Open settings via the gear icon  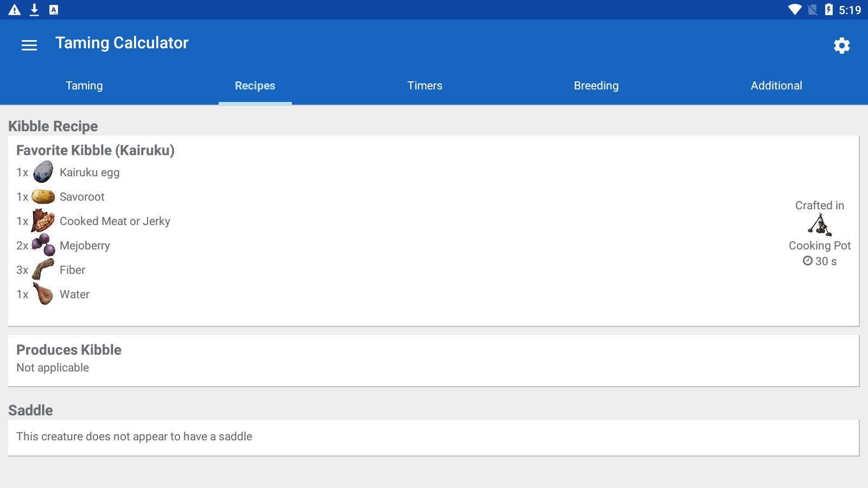(x=841, y=46)
